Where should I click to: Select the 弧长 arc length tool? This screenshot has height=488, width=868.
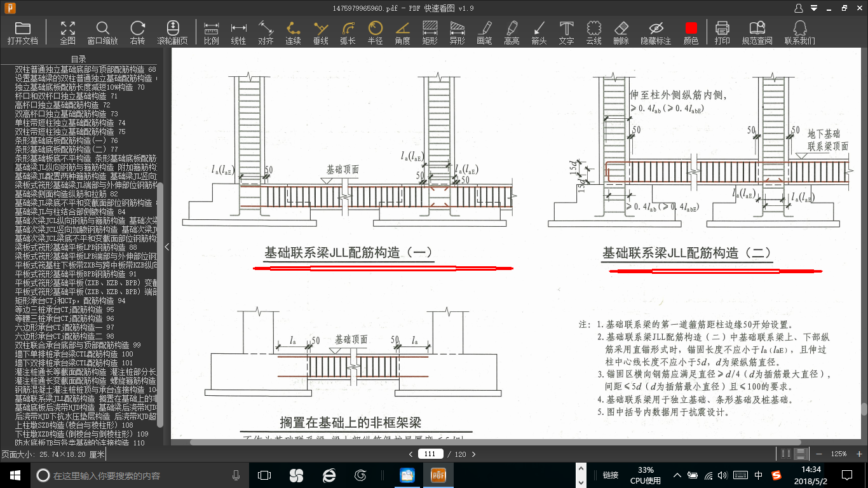[348, 32]
